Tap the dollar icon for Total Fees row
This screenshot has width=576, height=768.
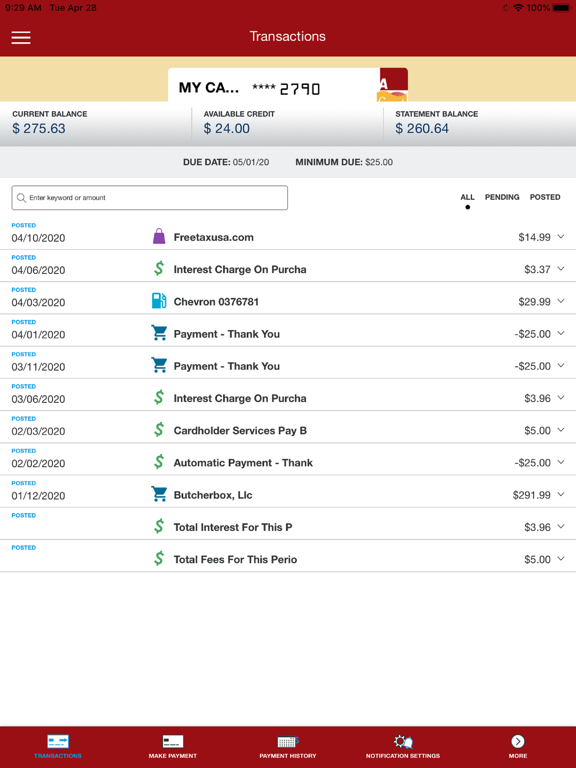point(159,559)
